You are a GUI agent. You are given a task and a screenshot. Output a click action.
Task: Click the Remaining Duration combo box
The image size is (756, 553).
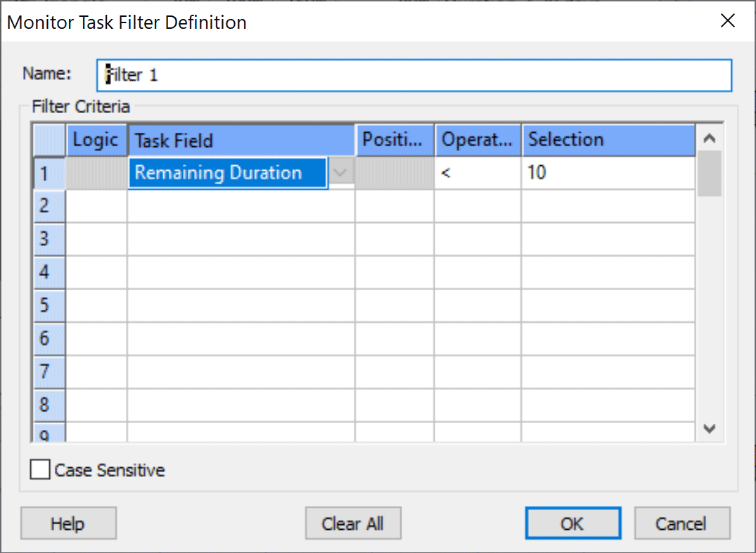click(227, 173)
